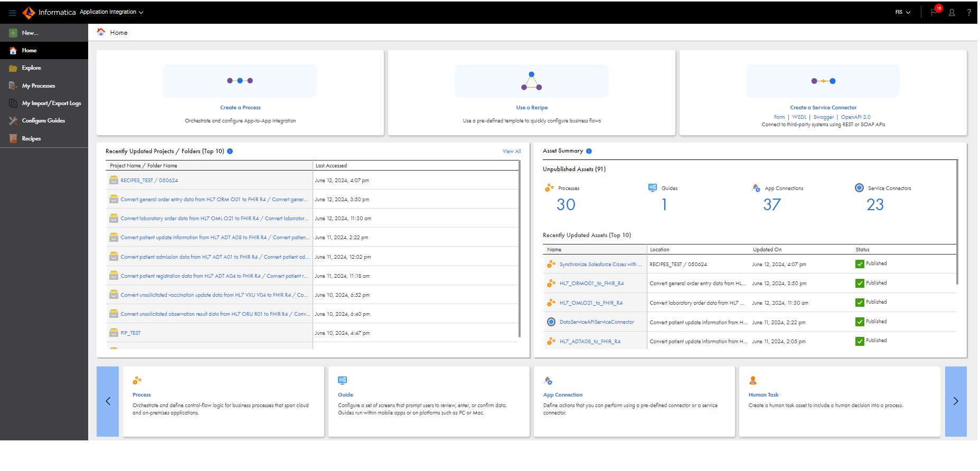Open the user profile icon
Screen dimensions: 980x471
pyautogui.click(x=952, y=13)
